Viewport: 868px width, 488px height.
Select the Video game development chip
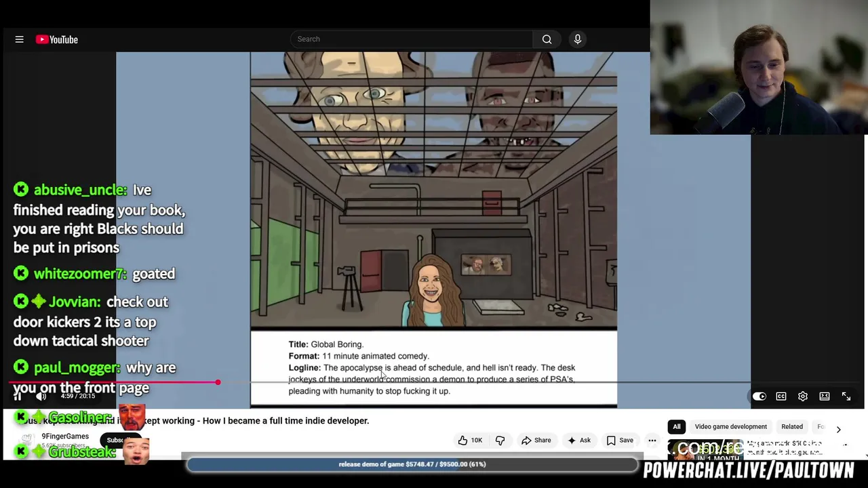(731, 426)
